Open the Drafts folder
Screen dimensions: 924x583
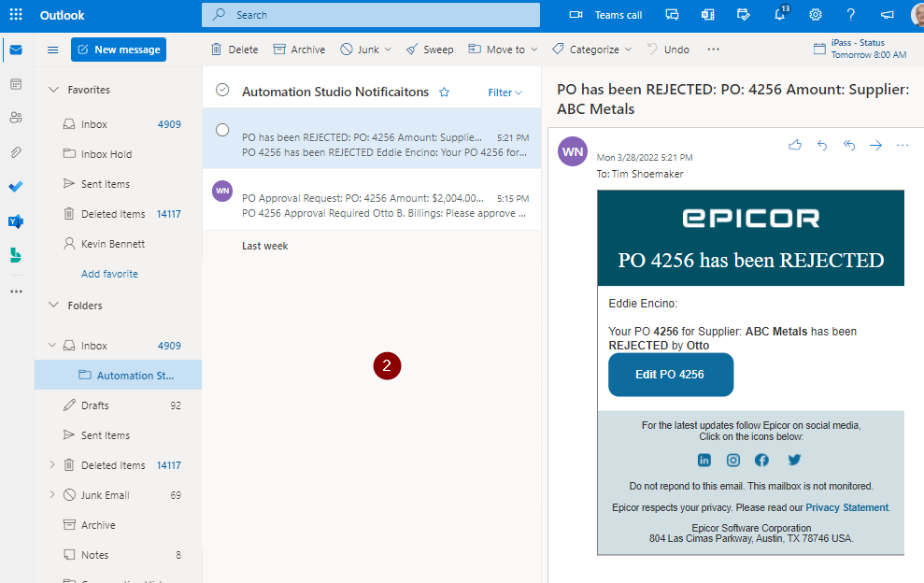point(119,405)
